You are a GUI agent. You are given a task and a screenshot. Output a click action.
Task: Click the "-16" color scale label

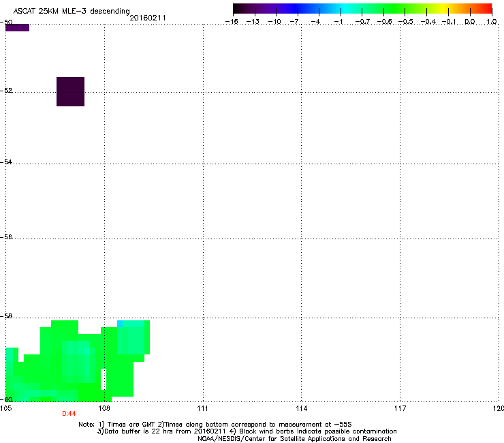tap(232, 22)
